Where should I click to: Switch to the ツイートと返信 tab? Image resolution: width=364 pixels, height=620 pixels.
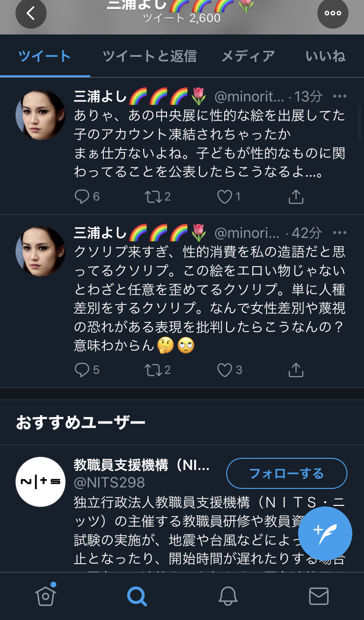point(149,56)
